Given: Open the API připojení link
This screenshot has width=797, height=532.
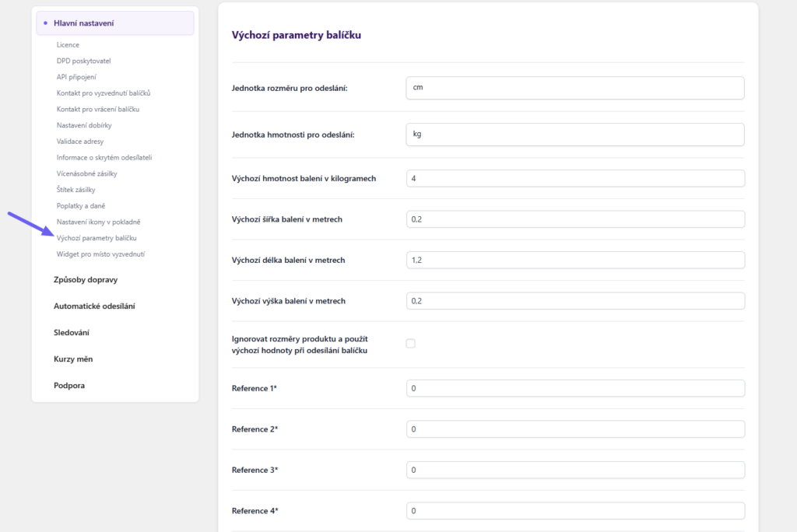Looking at the screenshot, I should tap(76, 77).
